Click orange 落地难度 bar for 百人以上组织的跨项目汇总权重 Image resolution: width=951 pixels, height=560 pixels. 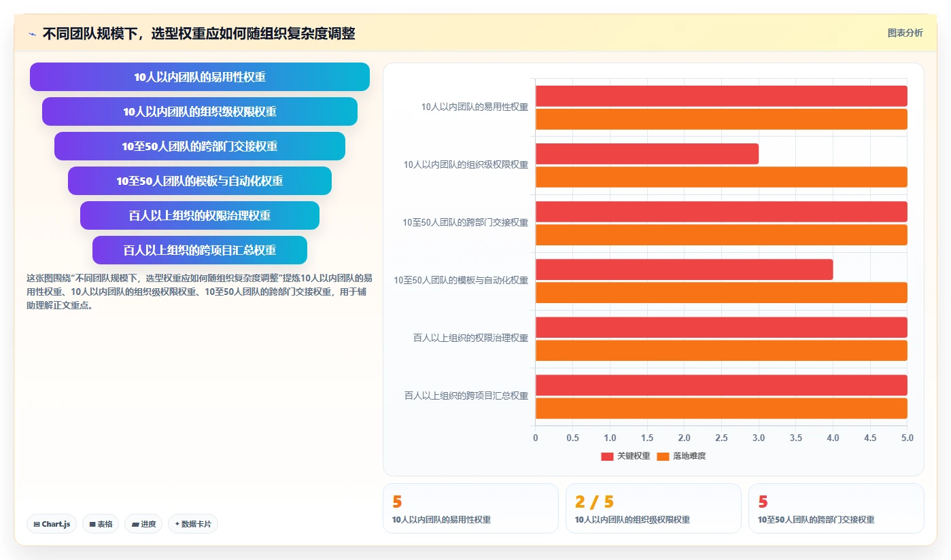(x=721, y=408)
